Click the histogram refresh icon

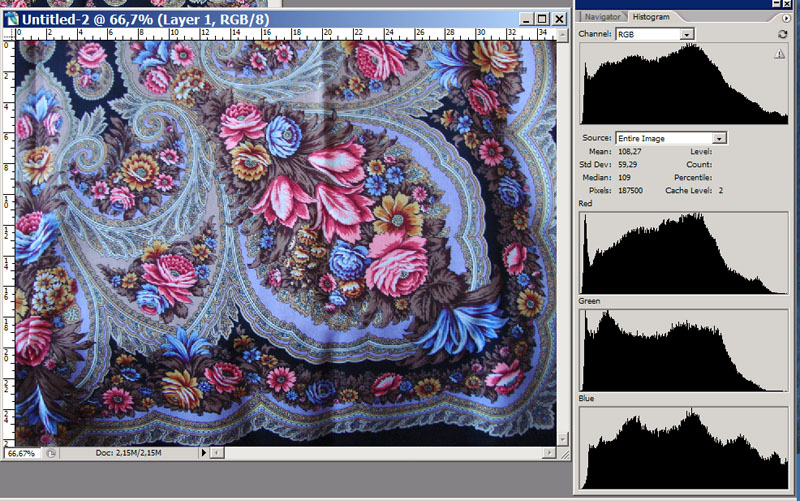pyautogui.click(x=782, y=34)
